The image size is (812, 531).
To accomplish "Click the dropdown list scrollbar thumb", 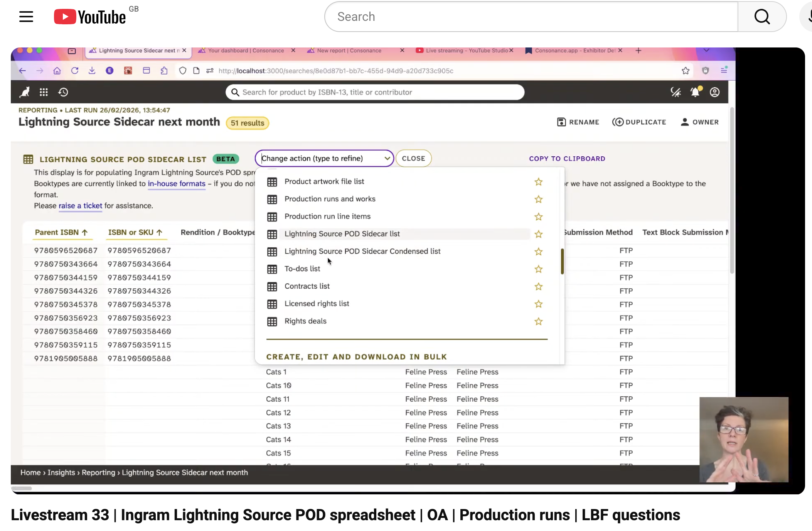I will (x=562, y=261).
